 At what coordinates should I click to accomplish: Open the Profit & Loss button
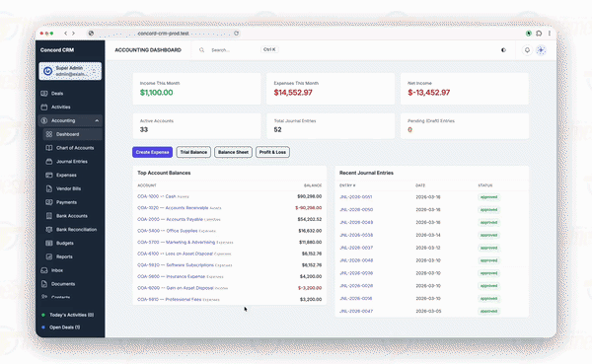(272, 152)
